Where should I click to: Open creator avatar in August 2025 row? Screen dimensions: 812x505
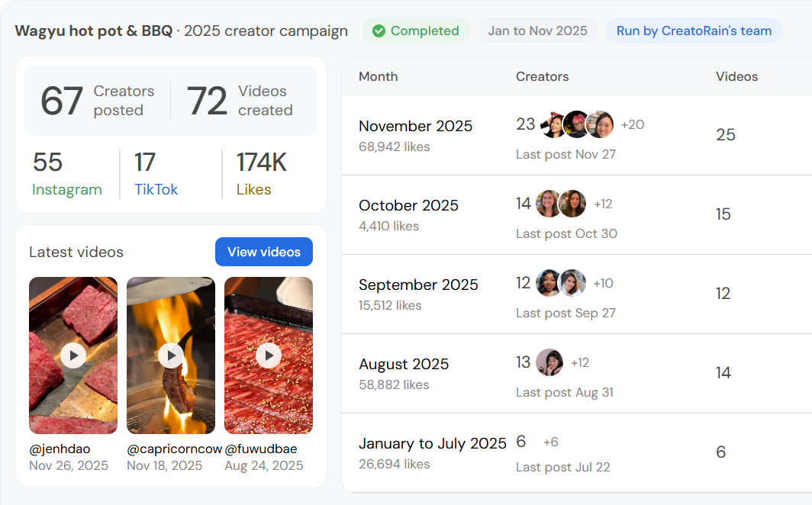pyautogui.click(x=549, y=362)
